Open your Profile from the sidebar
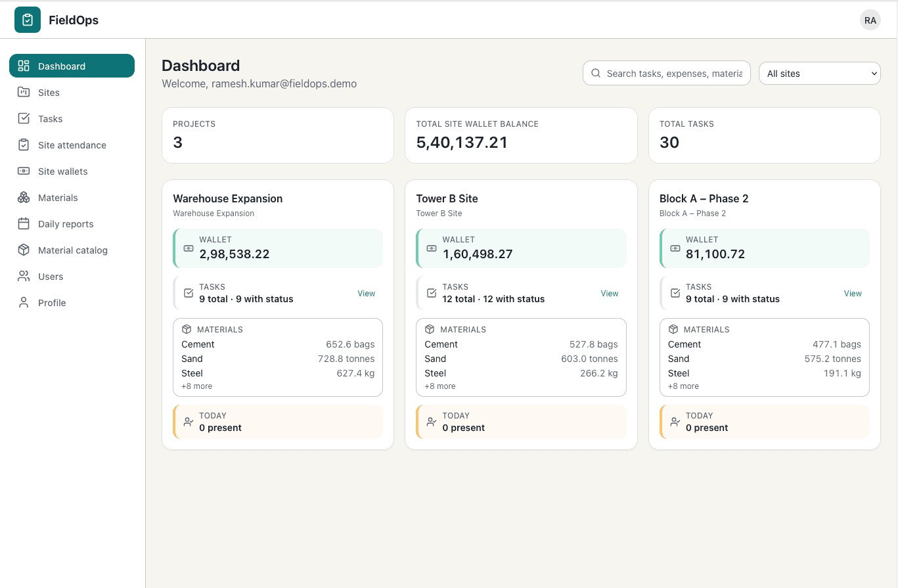This screenshot has height=588, width=898. point(24,302)
